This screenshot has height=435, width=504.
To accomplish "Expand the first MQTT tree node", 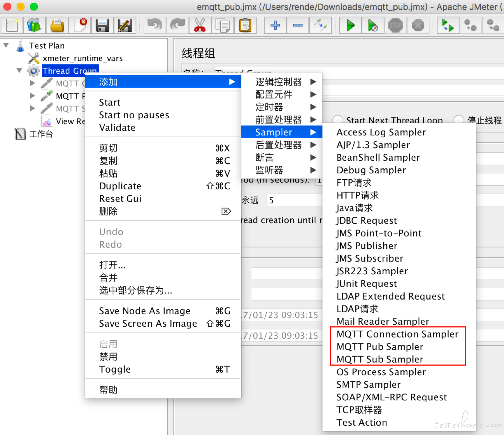I will point(33,83).
